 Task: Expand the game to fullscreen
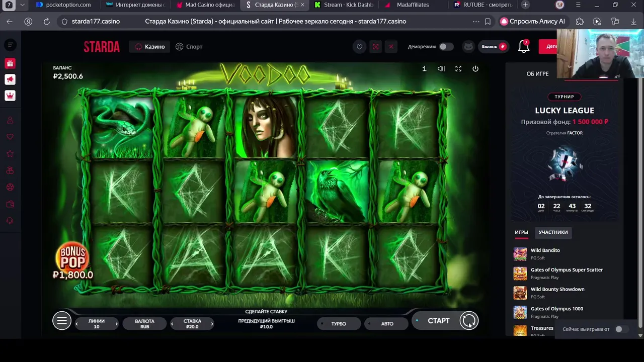click(x=458, y=69)
